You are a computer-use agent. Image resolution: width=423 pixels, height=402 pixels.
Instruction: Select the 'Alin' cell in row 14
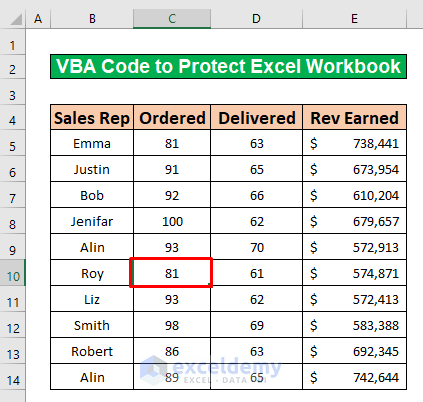point(92,377)
